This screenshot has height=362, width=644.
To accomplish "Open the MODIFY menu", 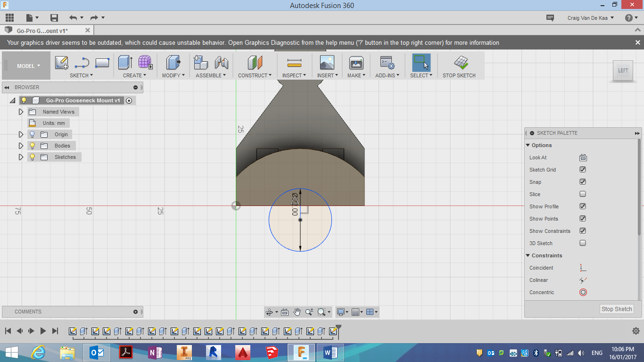I will point(173,75).
